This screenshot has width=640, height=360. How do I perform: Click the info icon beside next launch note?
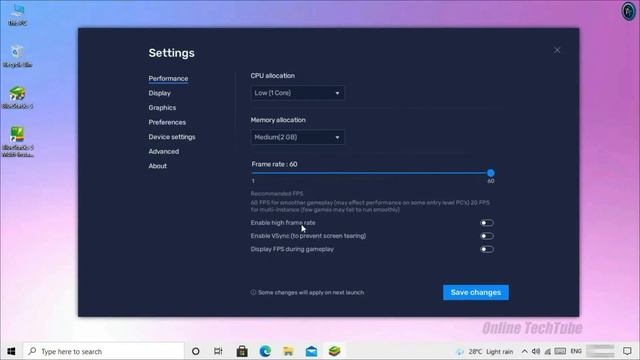(253, 292)
